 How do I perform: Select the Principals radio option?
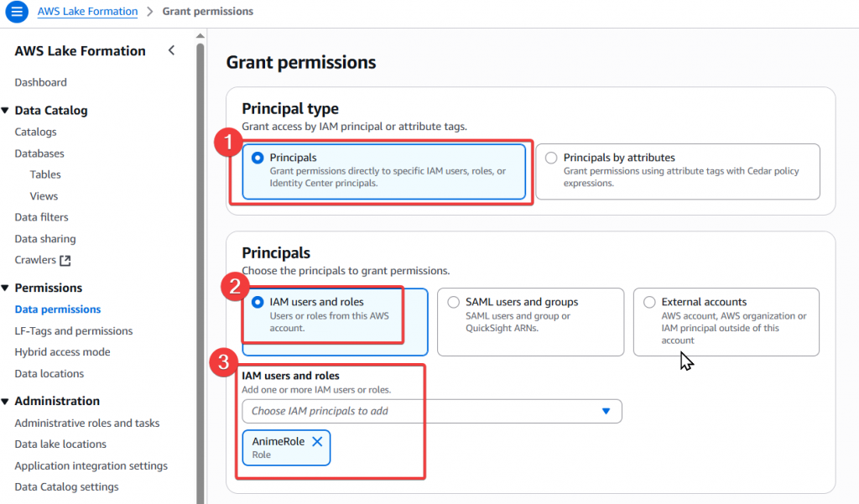coord(258,158)
